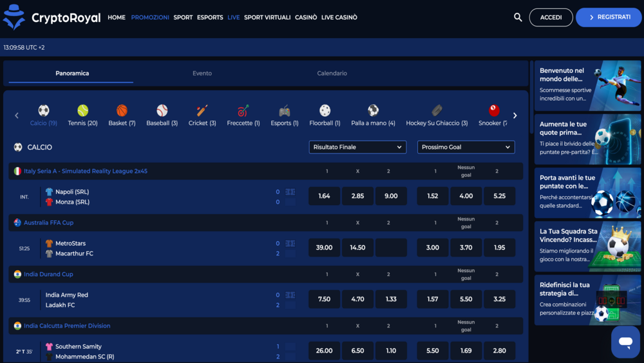Bet on India Army Red at 7.50

click(x=324, y=299)
